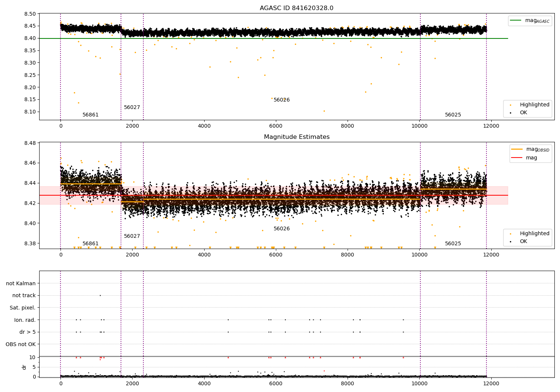Image resolution: width=560 pixels, height=392 pixels.
Task: Click the orange mag OBSID legend line sample
Action: pos(517,149)
